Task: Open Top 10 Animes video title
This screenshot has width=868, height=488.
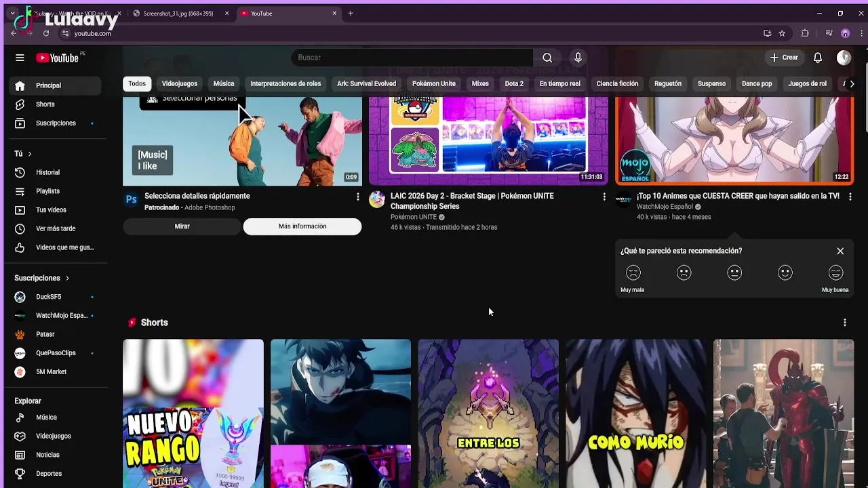Action: click(738, 196)
